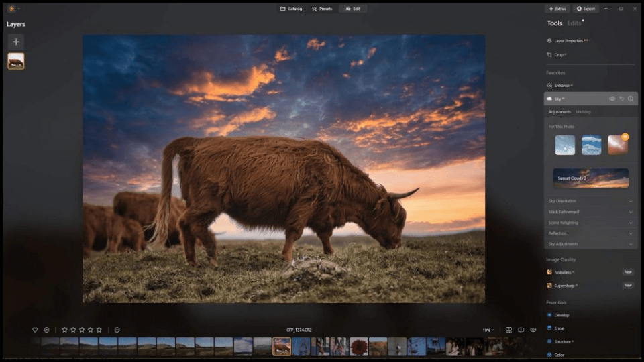
Task: Expand the Scene Relighting section
Action: tap(590, 223)
